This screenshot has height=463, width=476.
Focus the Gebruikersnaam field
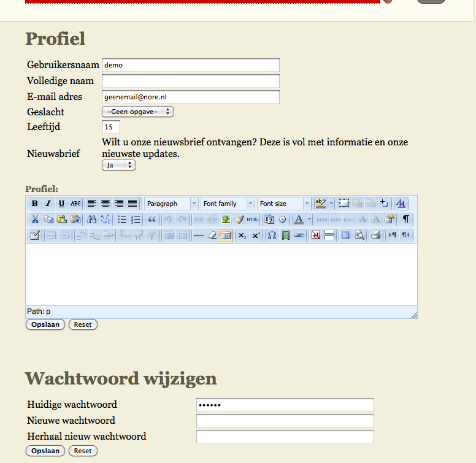(191, 65)
